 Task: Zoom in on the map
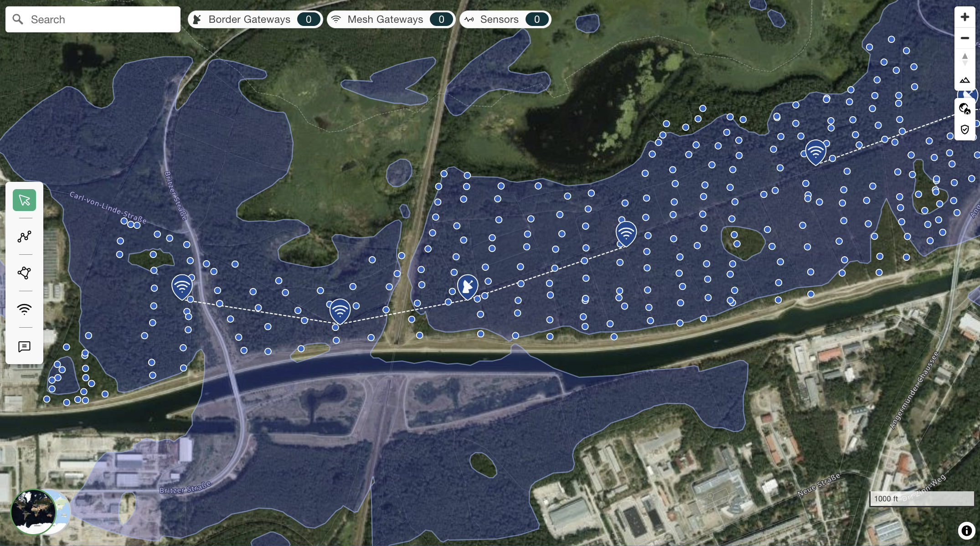point(965,17)
